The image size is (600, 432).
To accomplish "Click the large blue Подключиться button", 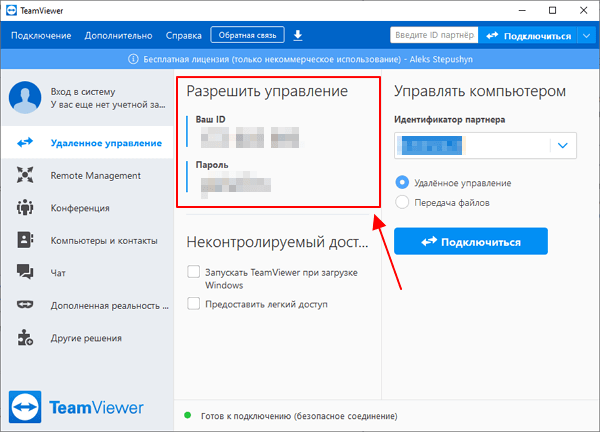I will 471,241.
